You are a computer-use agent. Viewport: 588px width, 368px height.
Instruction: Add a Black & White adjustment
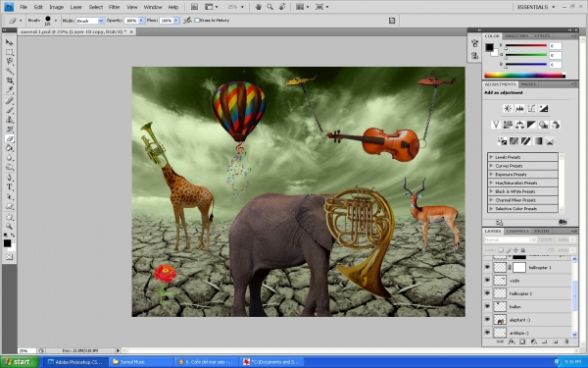[531, 125]
